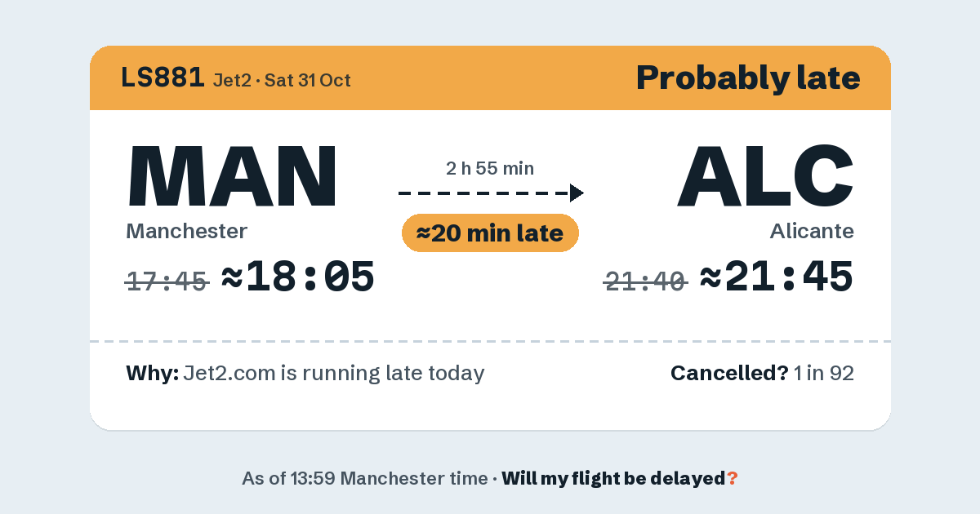Click the orange ticket header bar
This screenshot has width=980, height=514.
click(x=490, y=78)
